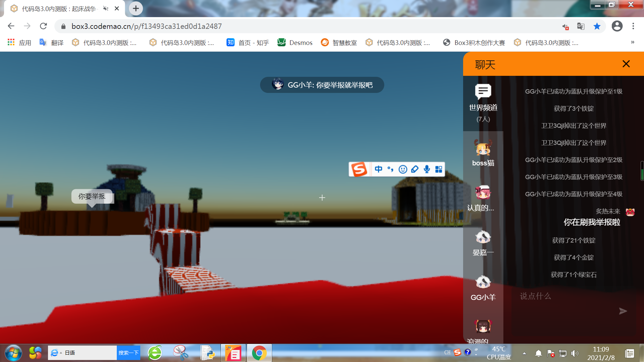644x362 pixels.
Task: Open Chrome from the taskbar
Action: click(259, 353)
